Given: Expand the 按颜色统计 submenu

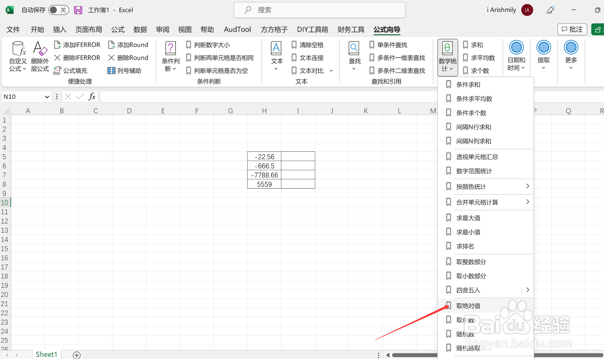Looking at the screenshot, I should (x=527, y=186).
